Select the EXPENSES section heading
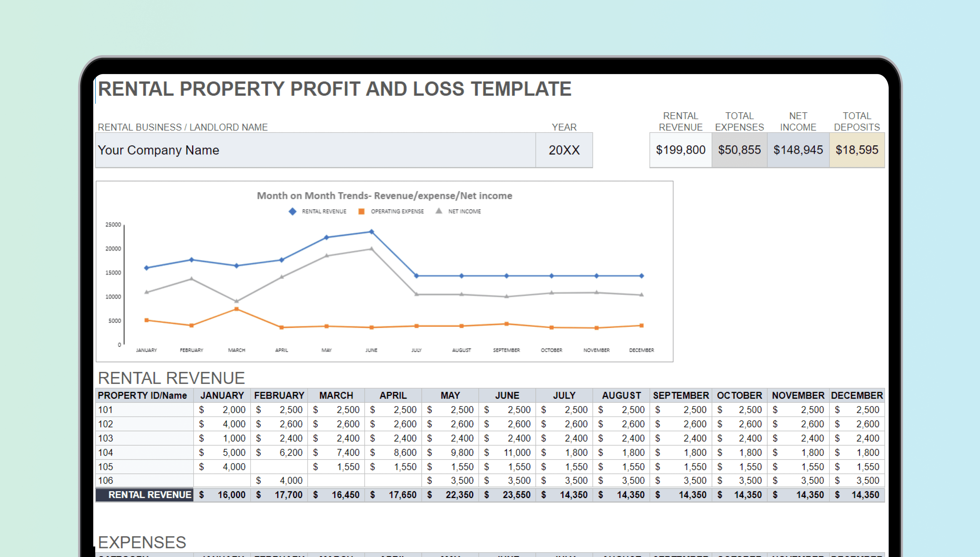The width and height of the screenshot is (980, 557). [x=142, y=543]
